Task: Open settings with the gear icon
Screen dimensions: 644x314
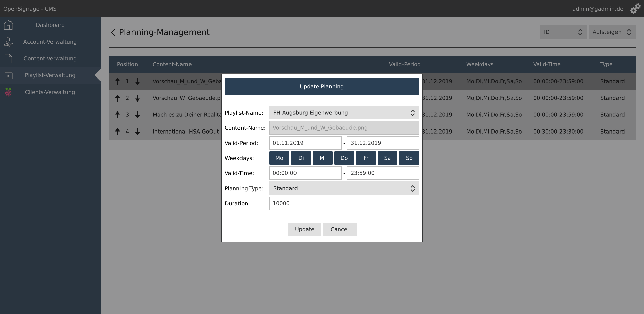Action: coord(635,9)
